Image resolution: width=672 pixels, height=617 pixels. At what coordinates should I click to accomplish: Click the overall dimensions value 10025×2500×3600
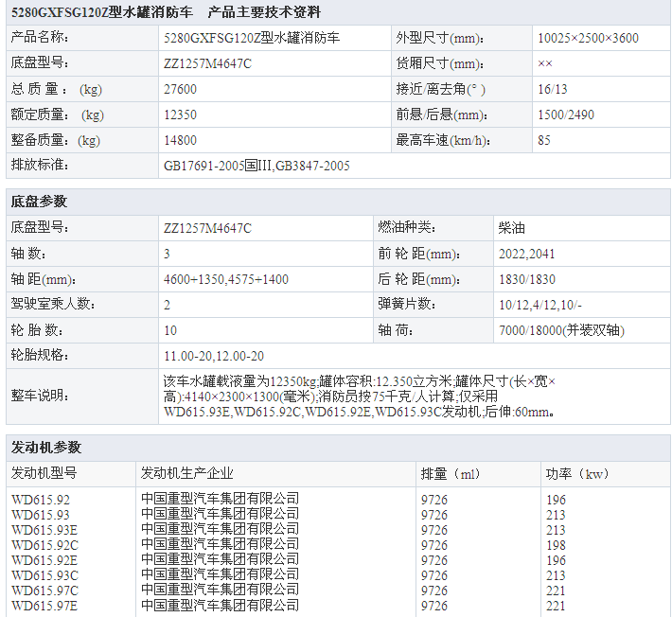click(x=587, y=39)
